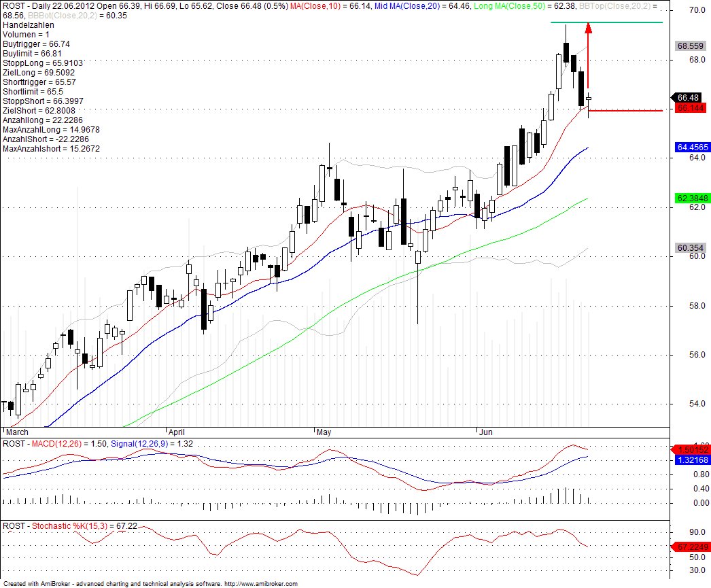Click the 'April' label on time axis
Screen dimensions: 711x588
[176, 432]
